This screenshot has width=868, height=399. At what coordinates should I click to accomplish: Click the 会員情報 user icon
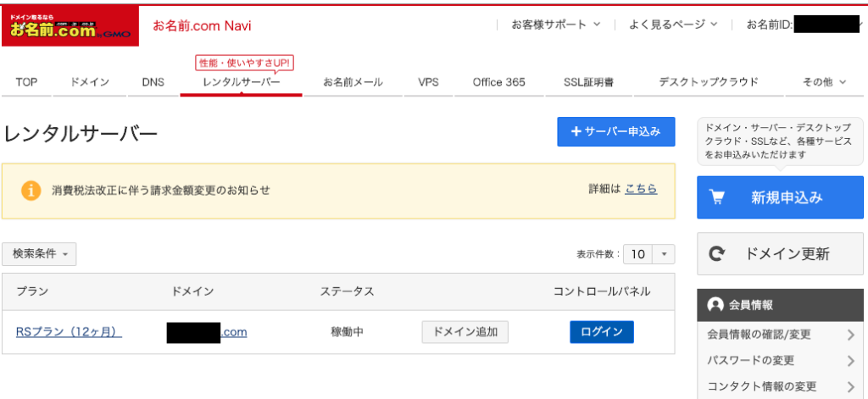point(715,305)
